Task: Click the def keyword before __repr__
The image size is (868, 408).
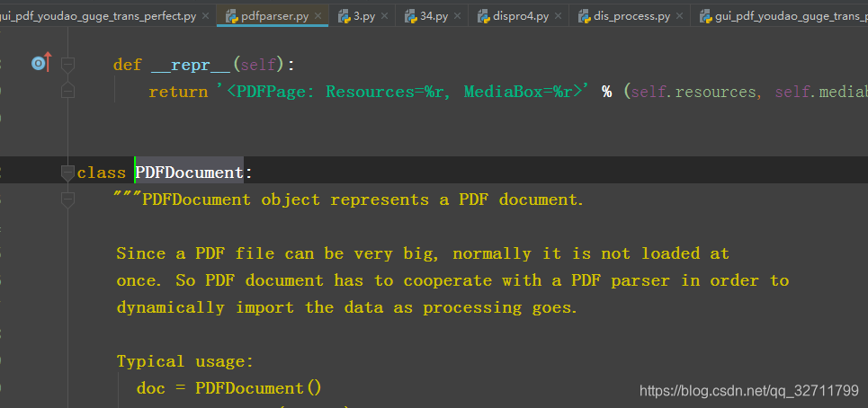Action: (x=128, y=66)
